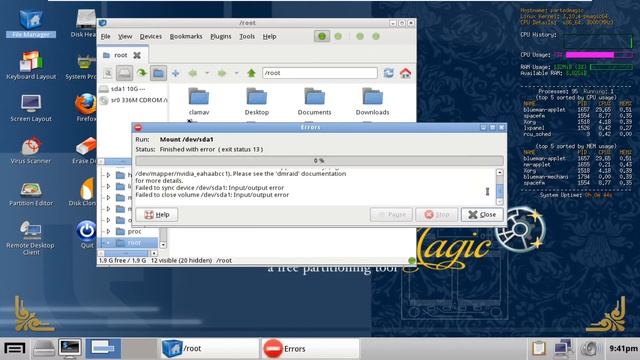Screen dimensions: 640x360
Task: Open the Documents folder
Action: tap(314, 101)
